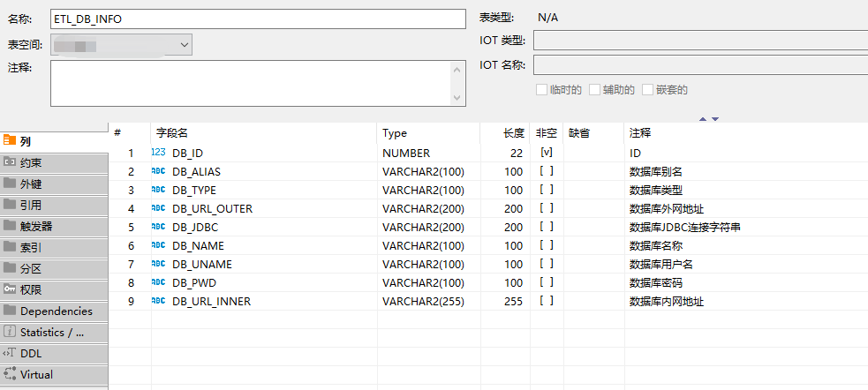This screenshot has width=868, height=390.
Task: Expand the panel with the down arrow
Action: 715,118
